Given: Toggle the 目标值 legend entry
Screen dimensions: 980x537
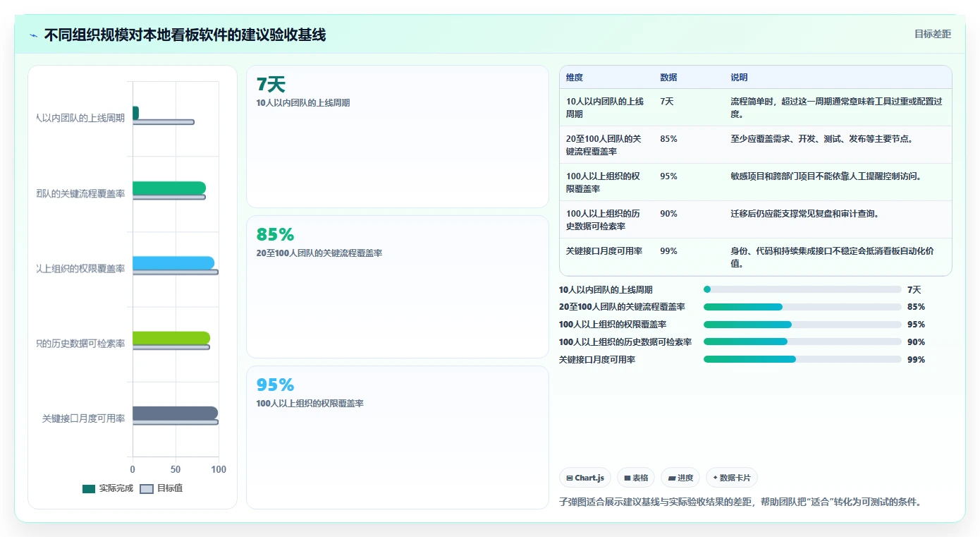Looking at the screenshot, I should pos(161,488).
